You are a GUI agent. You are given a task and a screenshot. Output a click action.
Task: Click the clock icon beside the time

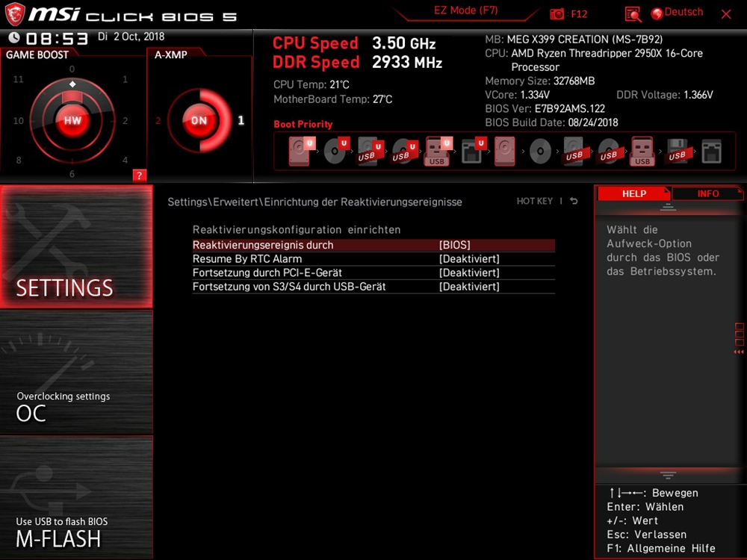coord(13,37)
